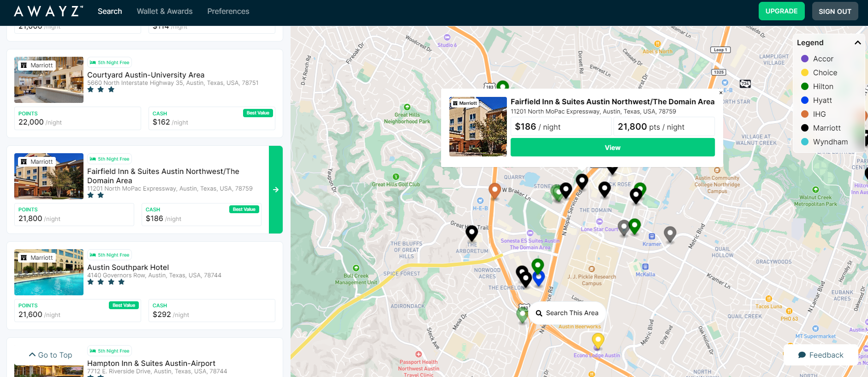The height and width of the screenshot is (377, 868).
Task: Click the Marriott pin at The Arboretum
Action: [471, 232]
